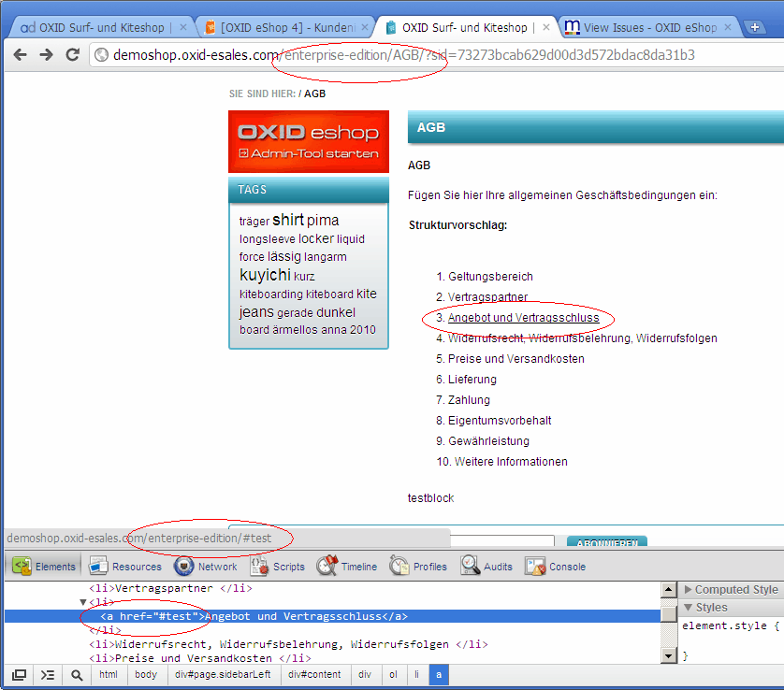784x690 pixels.
Task: Click the AGB breadcrumb text
Action: click(315, 93)
